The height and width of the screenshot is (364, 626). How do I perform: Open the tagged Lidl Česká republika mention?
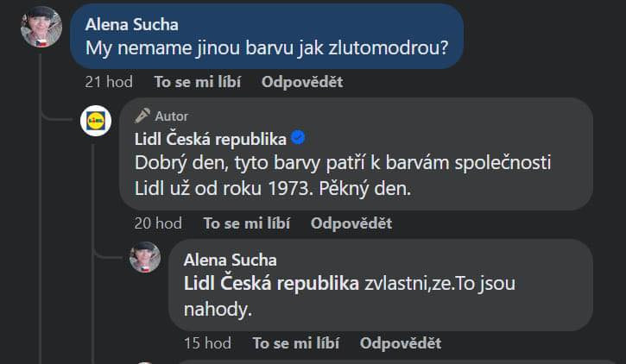tap(271, 284)
